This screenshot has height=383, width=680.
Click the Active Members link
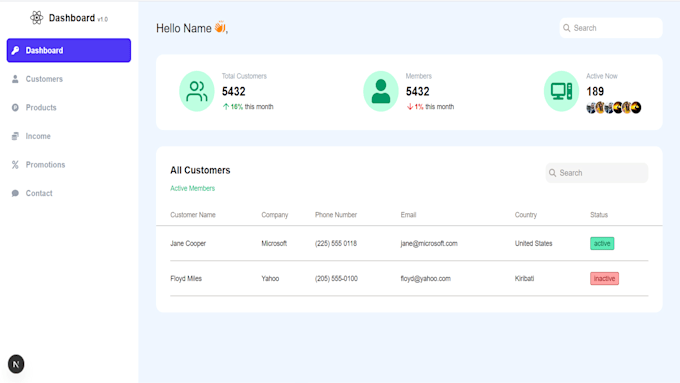click(193, 188)
